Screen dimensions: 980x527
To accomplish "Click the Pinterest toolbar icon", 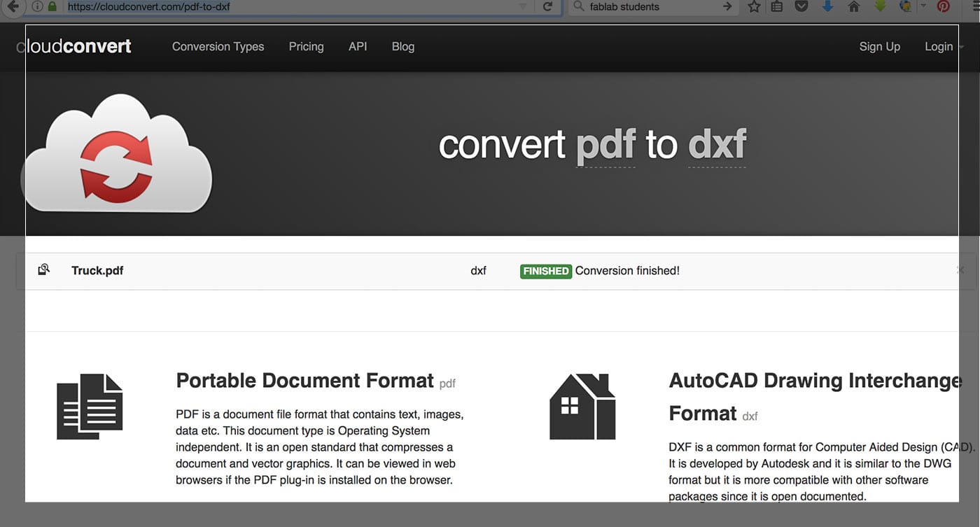I will point(944,6).
